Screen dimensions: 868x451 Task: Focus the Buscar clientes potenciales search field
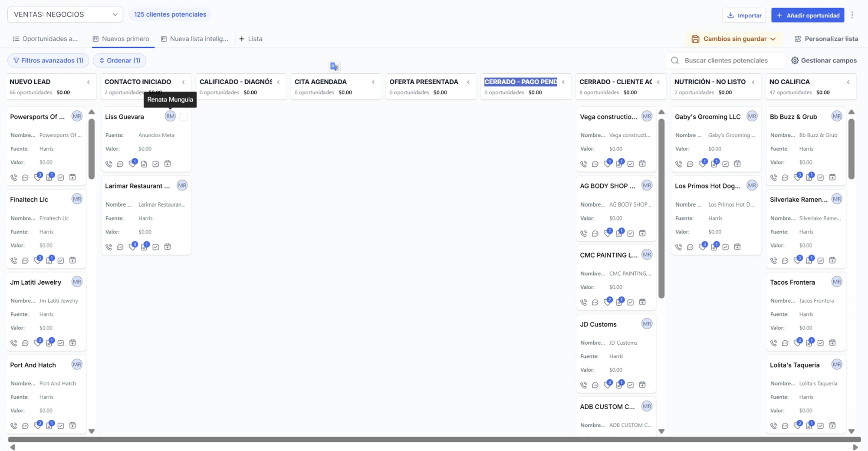click(x=726, y=60)
